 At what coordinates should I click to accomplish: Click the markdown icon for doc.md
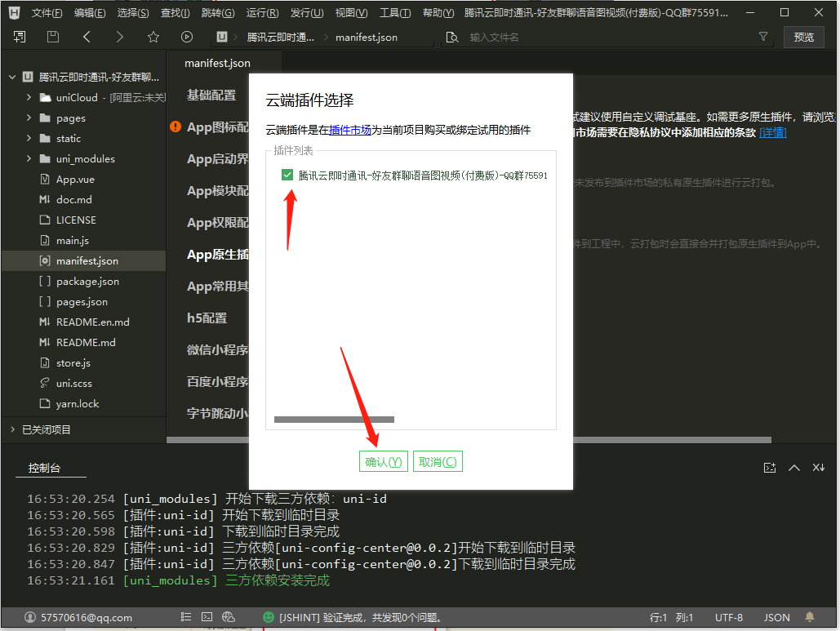[45, 199]
